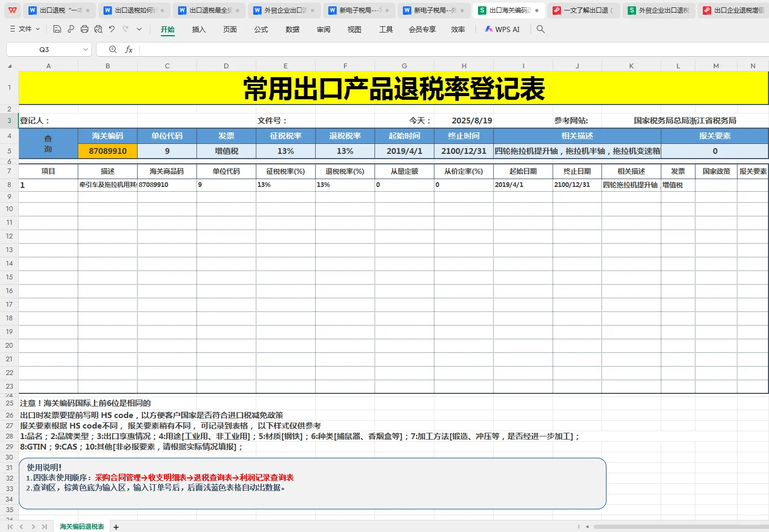Click the WPS AI button in the ribbon
This screenshot has height=532, width=769.
[x=502, y=29]
